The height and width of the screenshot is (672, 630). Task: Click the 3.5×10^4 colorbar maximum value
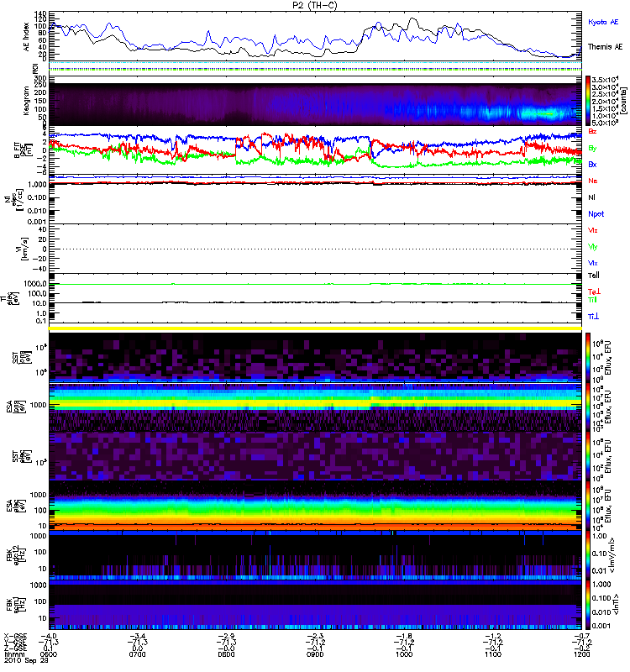click(604, 80)
